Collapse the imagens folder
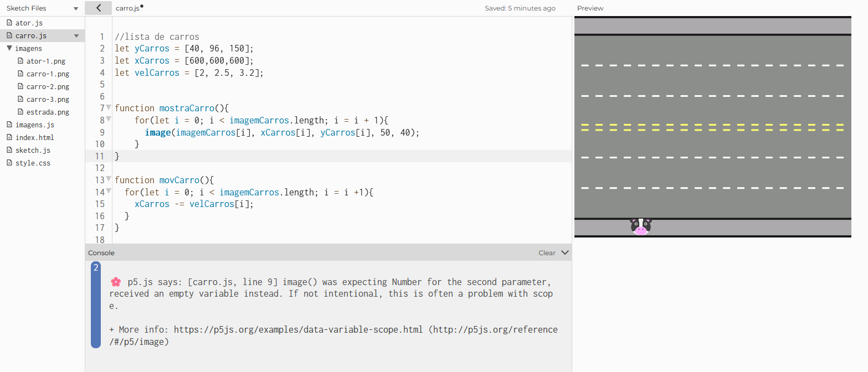Screen dimensions: 868x372 [9, 48]
